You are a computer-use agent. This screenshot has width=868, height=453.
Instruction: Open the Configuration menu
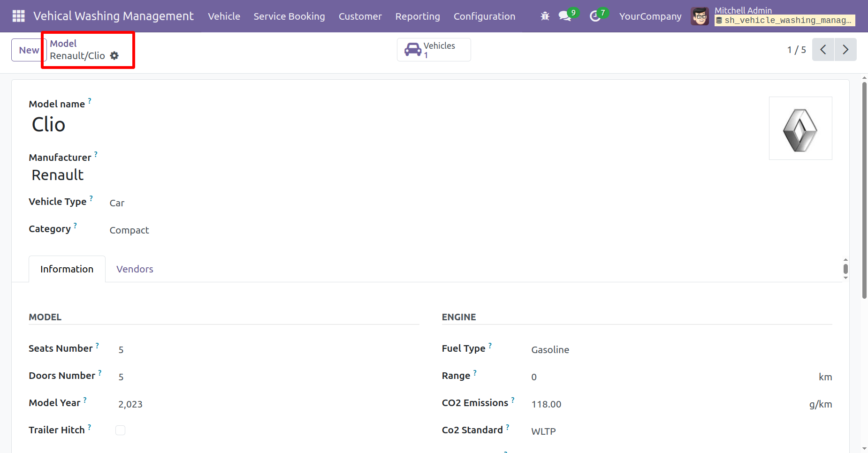pyautogui.click(x=484, y=16)
